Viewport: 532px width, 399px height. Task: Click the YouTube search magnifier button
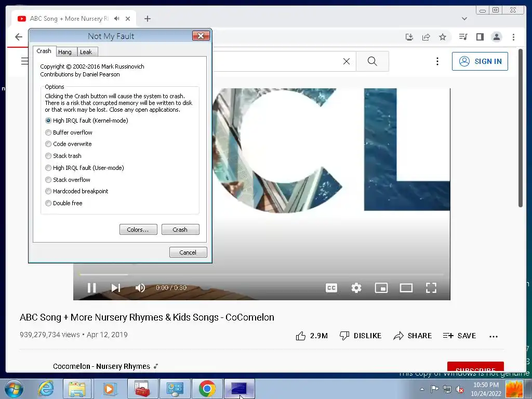pyautogui.click(x=372, y=61)
